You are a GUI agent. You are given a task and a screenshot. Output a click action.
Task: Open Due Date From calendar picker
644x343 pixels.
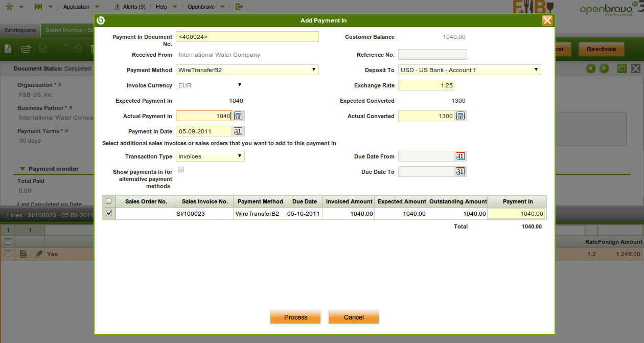click(x=461, y=156)
